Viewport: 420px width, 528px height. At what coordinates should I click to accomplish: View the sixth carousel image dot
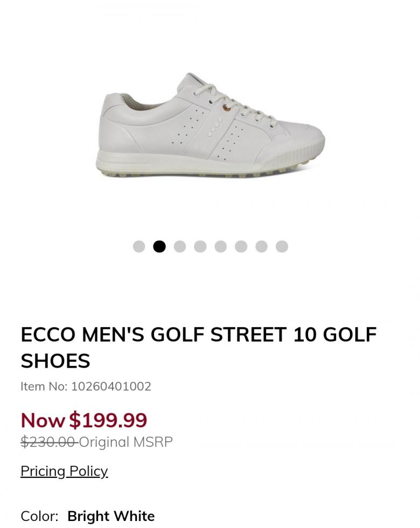[x=241, y=247]
